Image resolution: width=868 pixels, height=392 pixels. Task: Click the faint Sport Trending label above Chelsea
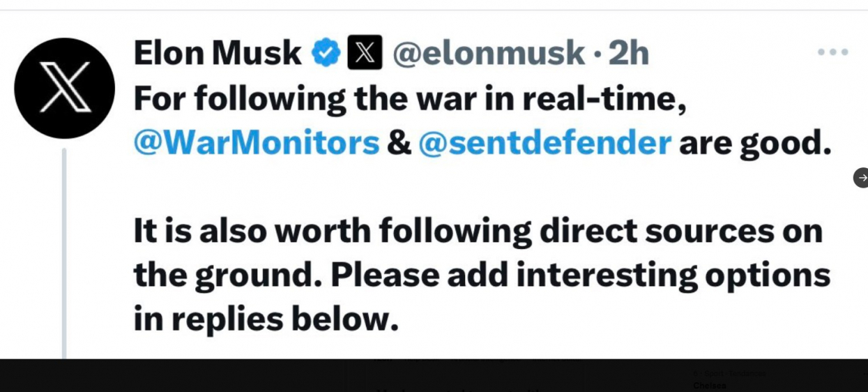tap(729, 374)
